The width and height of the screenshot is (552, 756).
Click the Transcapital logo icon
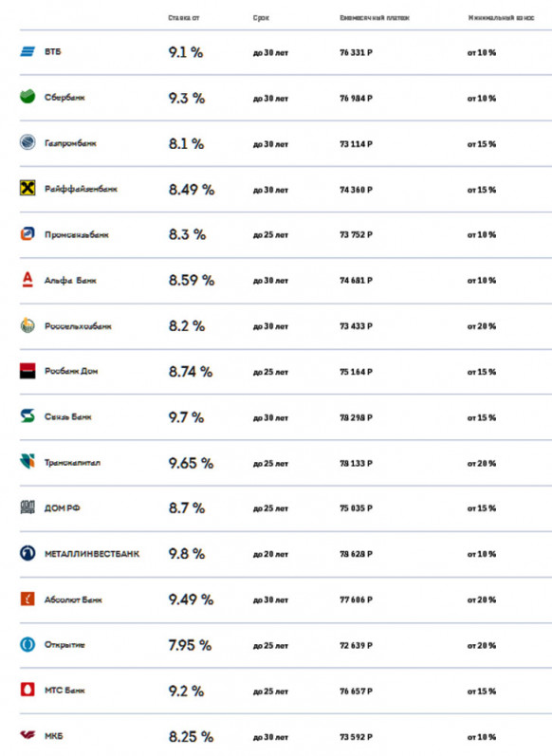28,461
